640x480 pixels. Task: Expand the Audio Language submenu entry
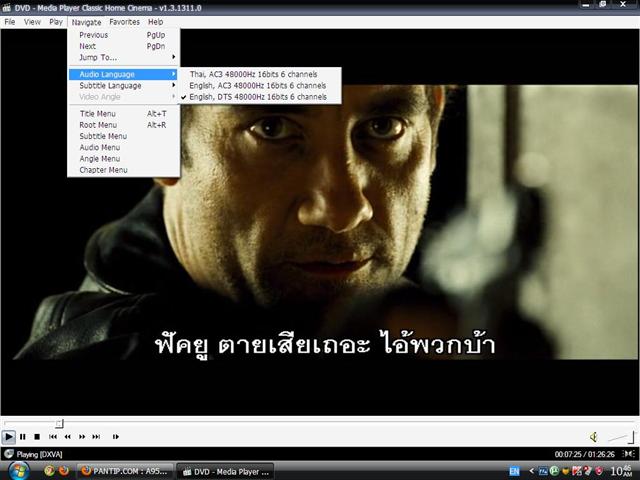[123, 74]
